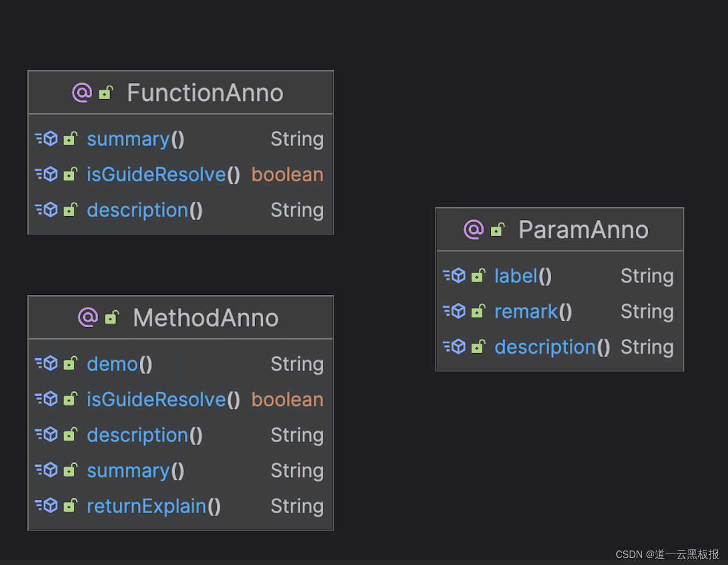Click the boolean return type in FunctionAnno
Image resolution: width=728 pixels, height=565 pixels.
[x=287, y=175]
